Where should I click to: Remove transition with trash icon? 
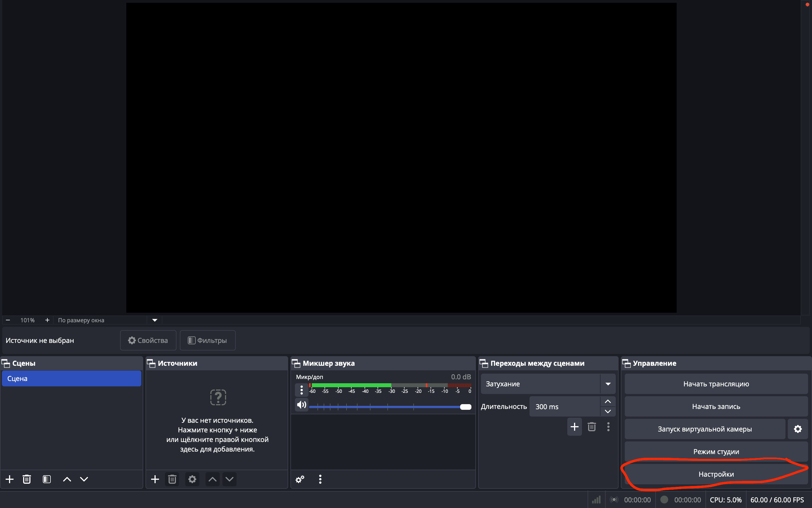(x=592, y=427)
